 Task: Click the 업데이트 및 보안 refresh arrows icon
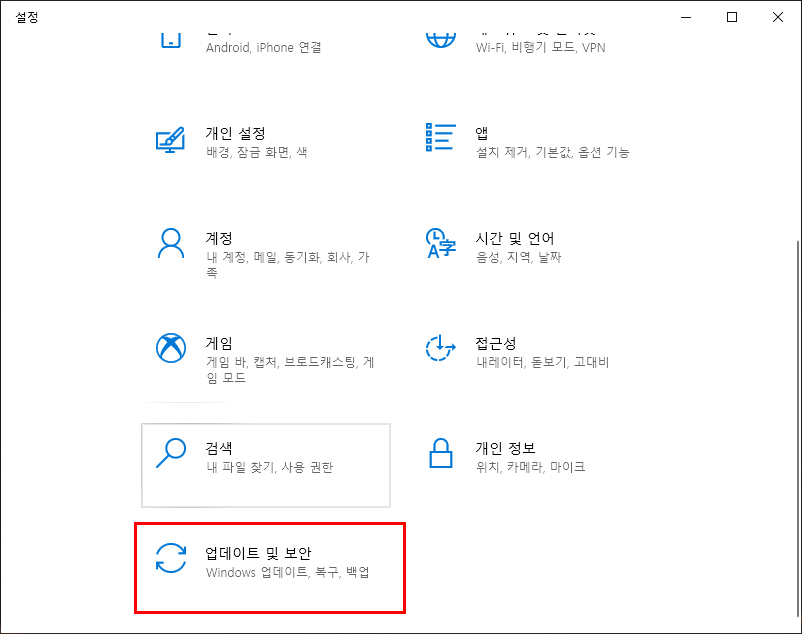pos(171,558)
